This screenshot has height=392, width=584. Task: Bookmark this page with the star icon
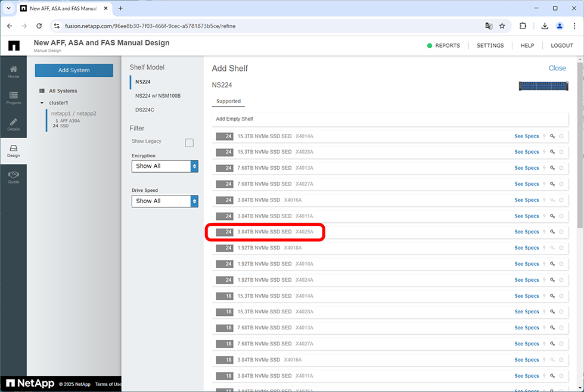pos(502,26)
